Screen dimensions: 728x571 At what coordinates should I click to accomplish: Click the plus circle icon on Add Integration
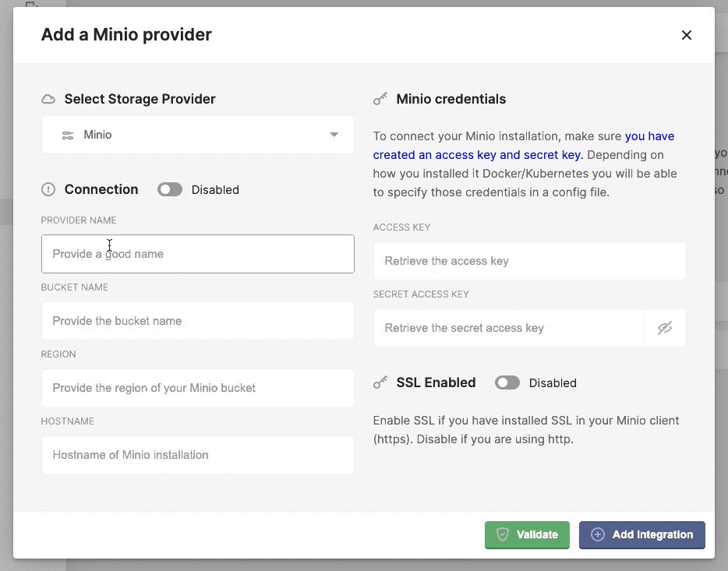tap(598, 535)
